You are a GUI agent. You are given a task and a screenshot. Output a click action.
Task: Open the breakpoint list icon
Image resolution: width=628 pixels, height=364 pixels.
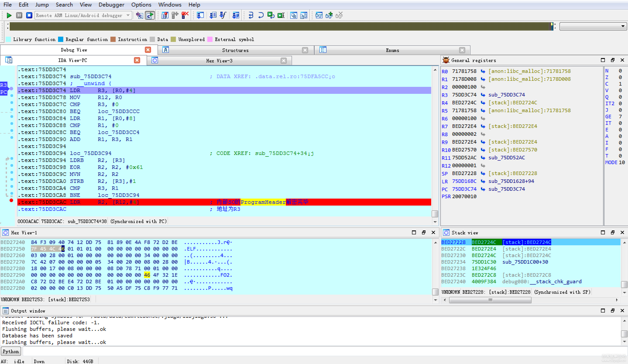[x=165, y=15]
